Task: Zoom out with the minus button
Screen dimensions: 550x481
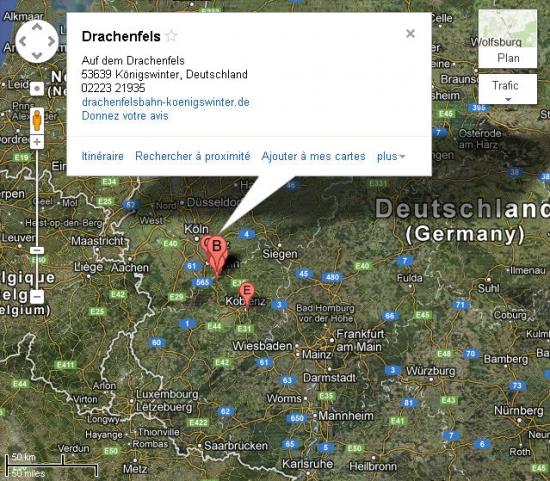Action: pos(37,296)
